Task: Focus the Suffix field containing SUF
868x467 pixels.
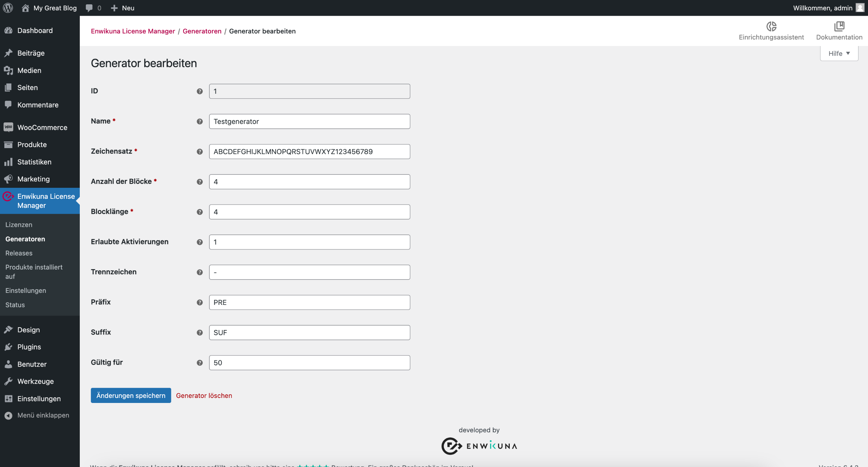Action: [309, 332]
